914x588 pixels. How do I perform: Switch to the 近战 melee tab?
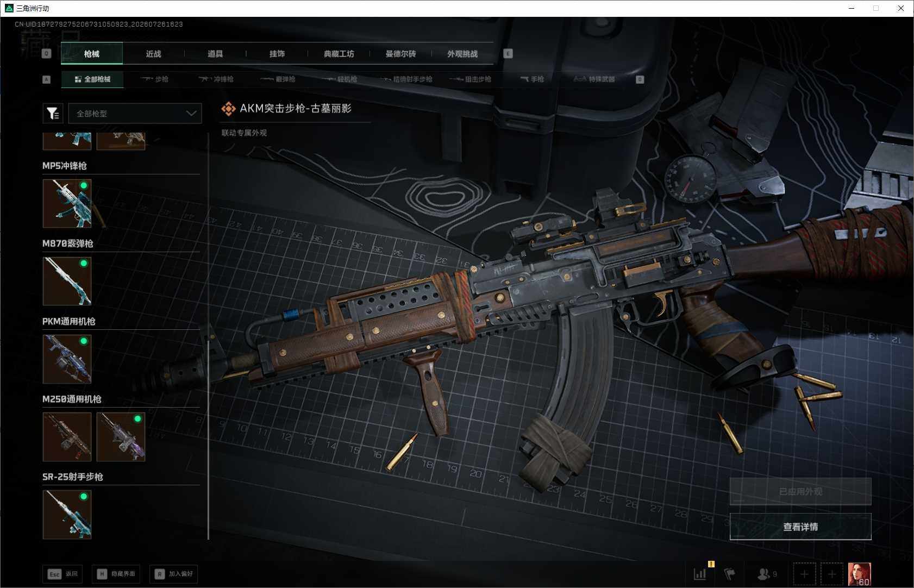pos(153,54)
